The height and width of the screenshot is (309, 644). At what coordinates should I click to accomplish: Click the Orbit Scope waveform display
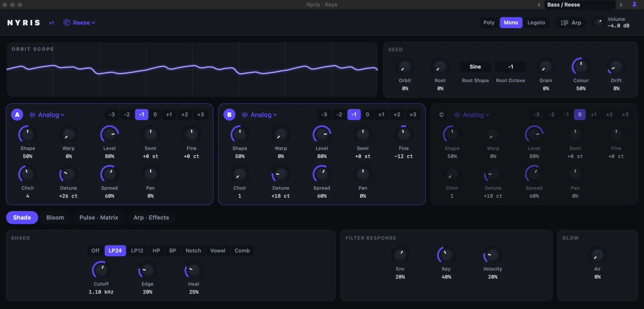coord(192,70)
